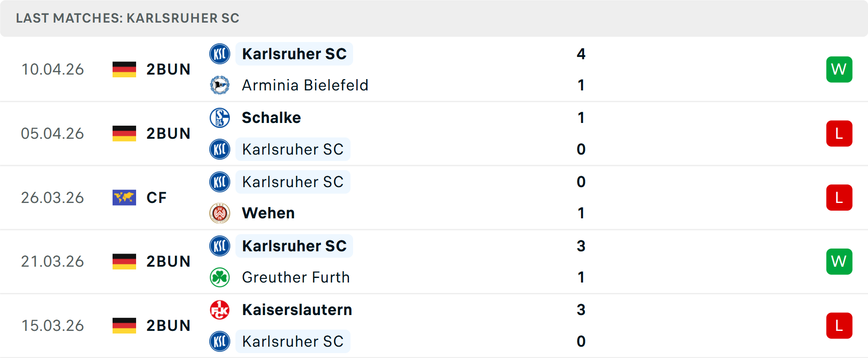Viewport: 868px width, 358px height.
Task: Click the Schalke 04 club logo
Action: (220, 118)
